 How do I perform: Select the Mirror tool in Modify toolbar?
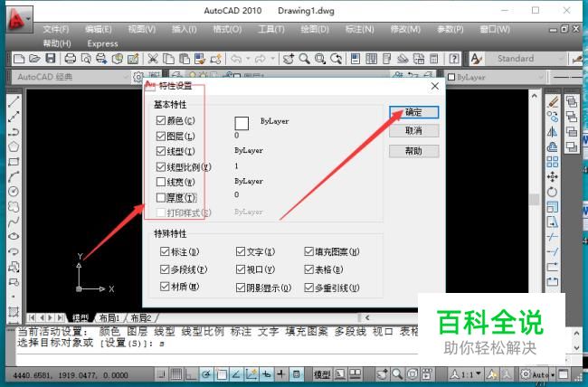click(x=553, y=132)
